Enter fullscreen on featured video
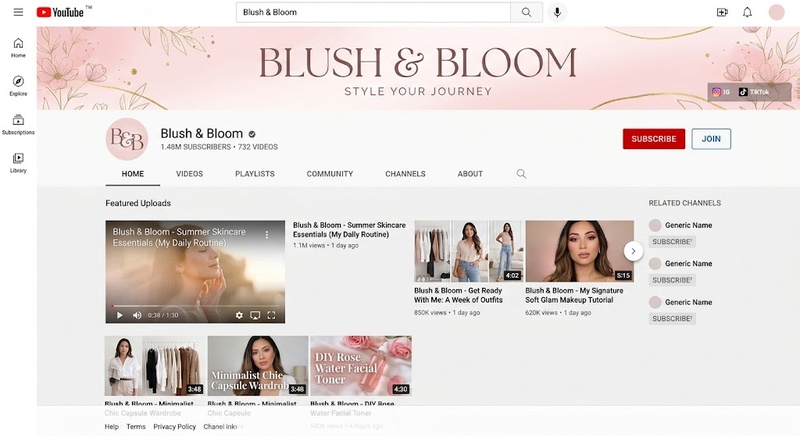Image resolution: width=800 pixels, height=436 pixels. click(271, 315)
